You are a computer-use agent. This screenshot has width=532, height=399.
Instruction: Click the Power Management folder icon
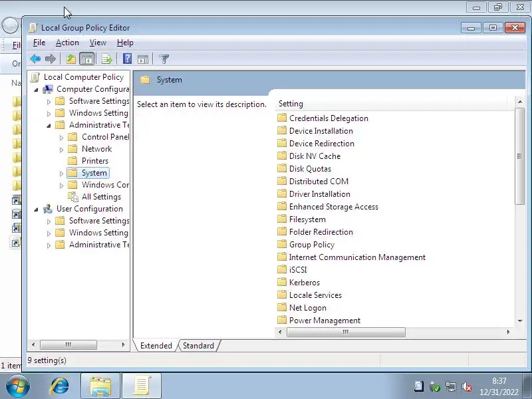tap(282, 321)
